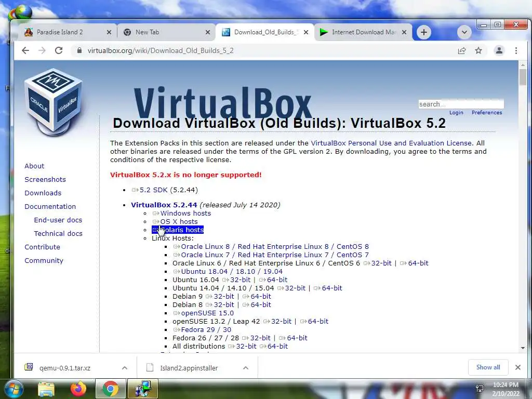The image size is (532, 399).
Task: Click the address bar URL
Action: point(161,50)
